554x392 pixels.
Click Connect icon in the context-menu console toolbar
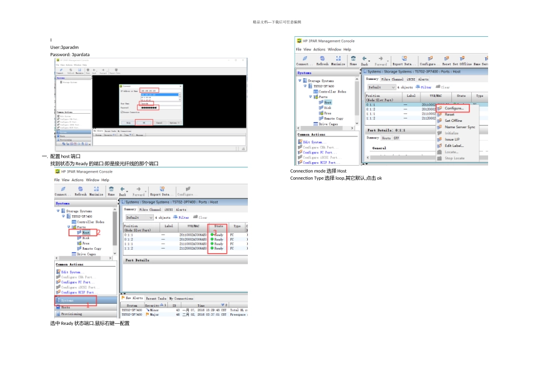[x=304, y=59]
